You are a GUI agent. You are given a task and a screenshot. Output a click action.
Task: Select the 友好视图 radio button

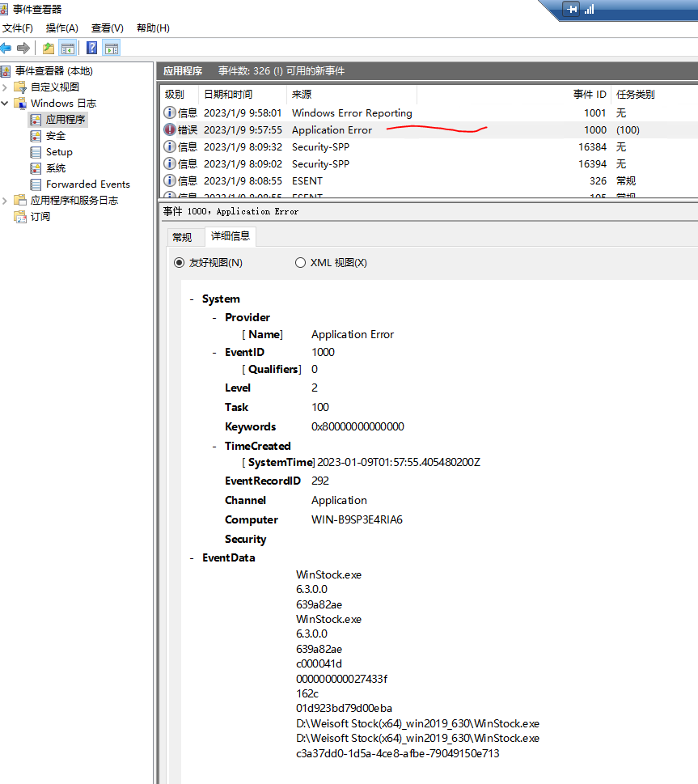click(179, 263)
